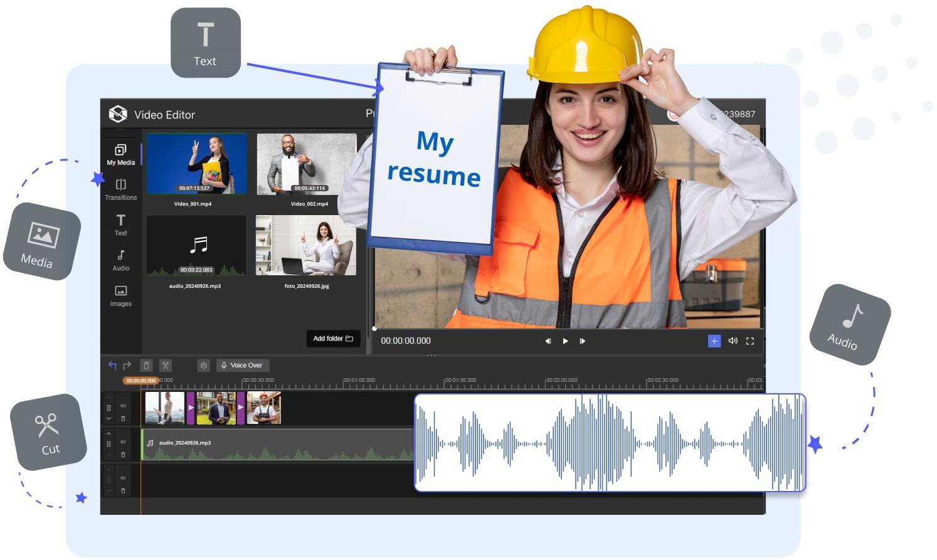Click the blue plus button in preview controls
Image resolution: width=937 pixels, height=560 pixels.
[x=714, y=341]
